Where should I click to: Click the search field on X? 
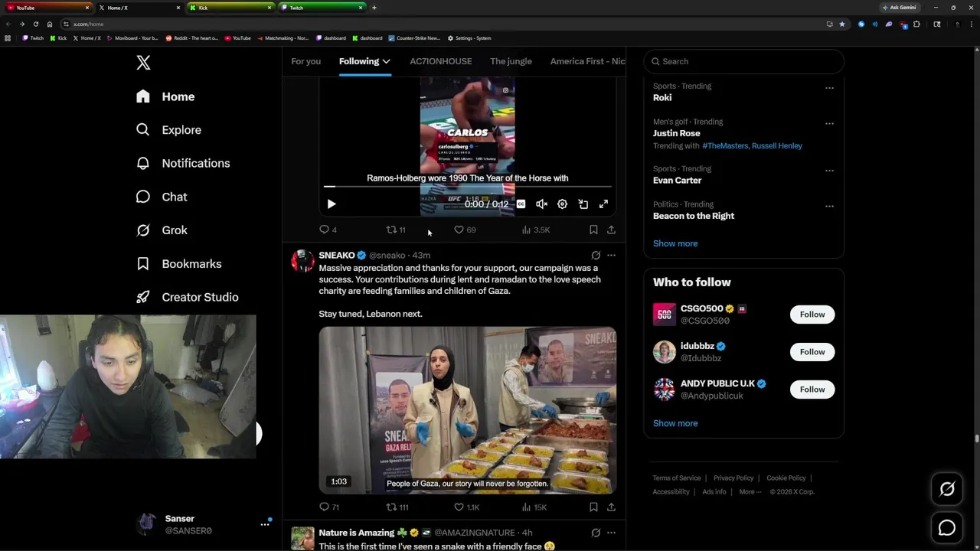[743, 61]
